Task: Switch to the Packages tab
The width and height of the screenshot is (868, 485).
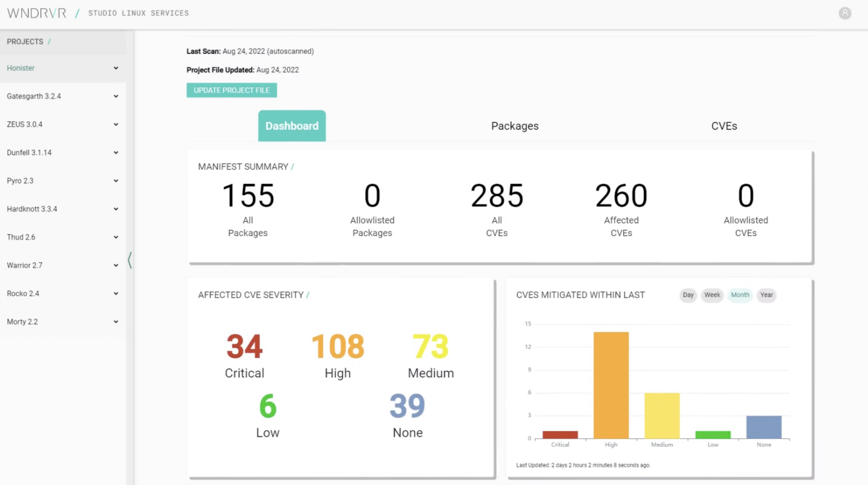Action: (514, 126)
